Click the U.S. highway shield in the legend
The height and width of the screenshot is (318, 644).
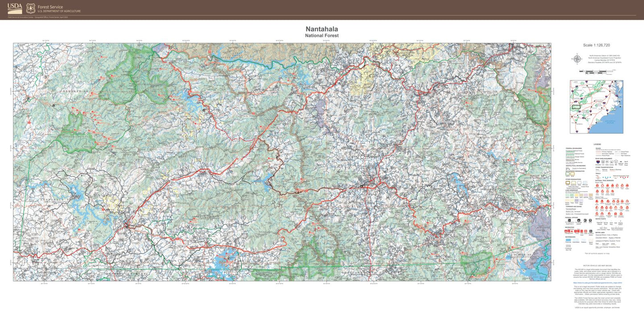603,161
